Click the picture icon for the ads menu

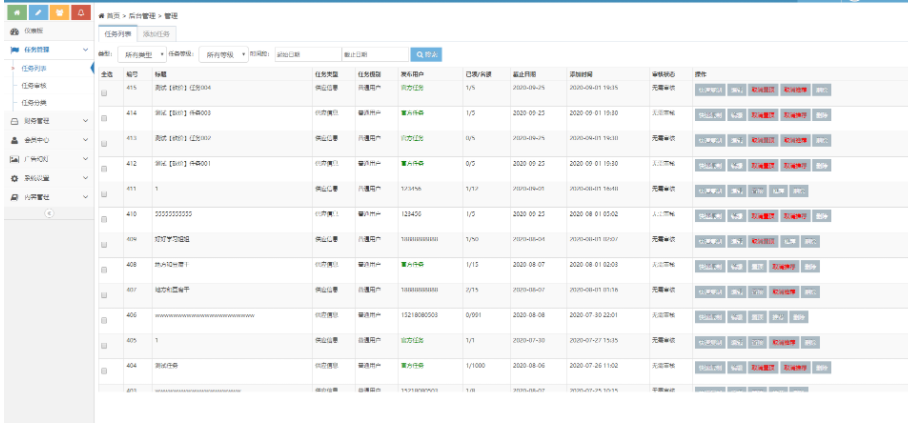(15, 159)
